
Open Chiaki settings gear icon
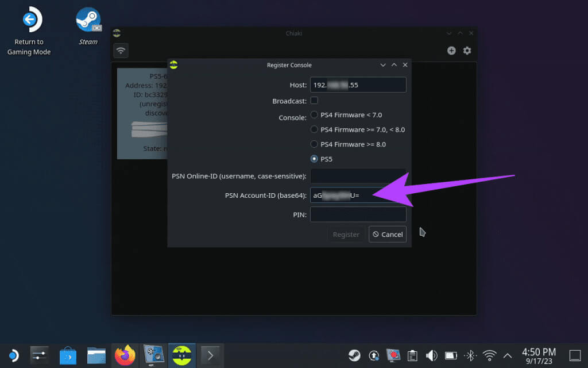pyautogui.click(x=467, y=51)
